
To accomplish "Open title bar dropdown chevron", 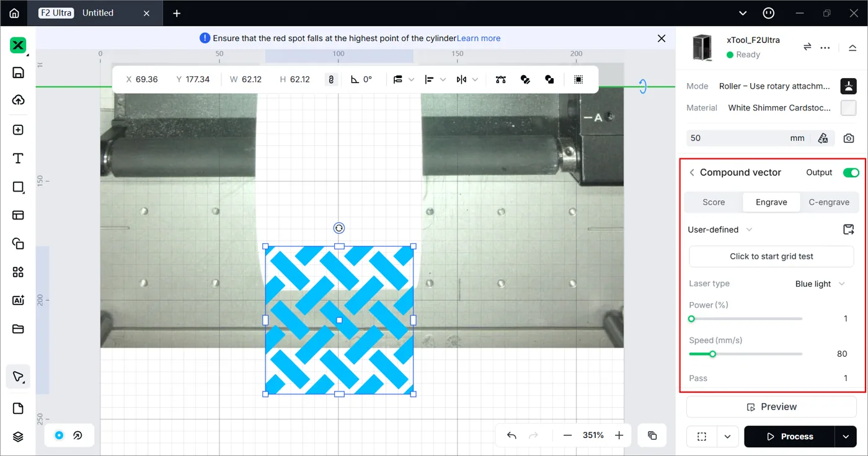I will [744, 13].
